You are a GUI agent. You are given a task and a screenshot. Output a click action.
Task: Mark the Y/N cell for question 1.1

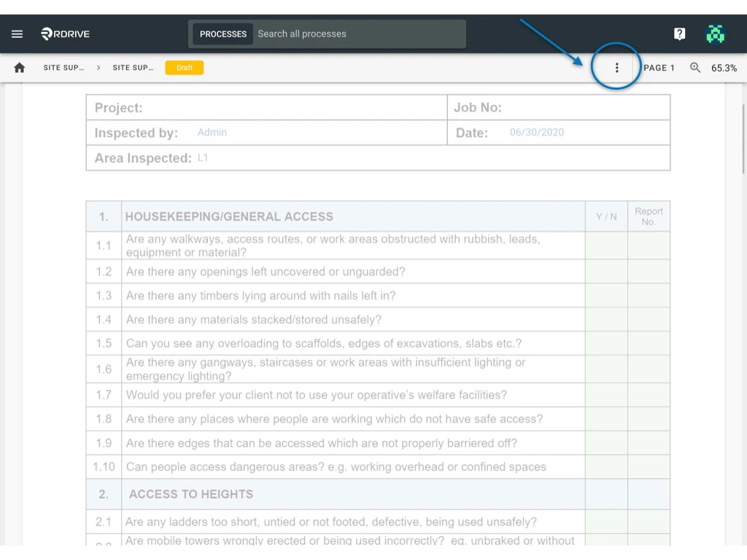pyautogui.click(x=605, y=246)
